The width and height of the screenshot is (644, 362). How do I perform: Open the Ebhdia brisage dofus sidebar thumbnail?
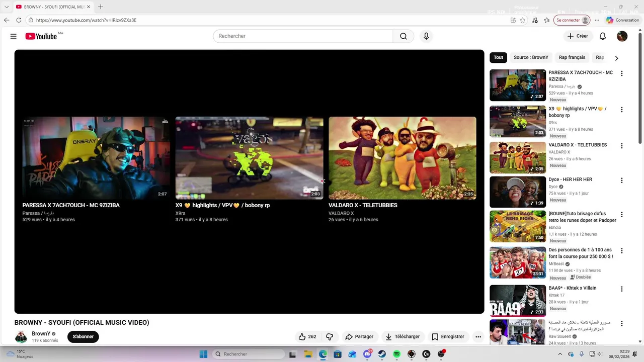coord(518,226)
